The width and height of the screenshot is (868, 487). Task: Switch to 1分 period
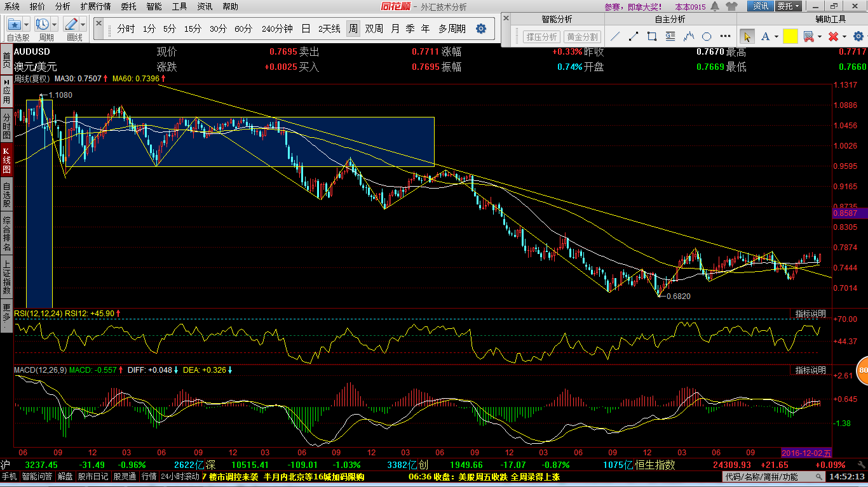tap(149, 29)
